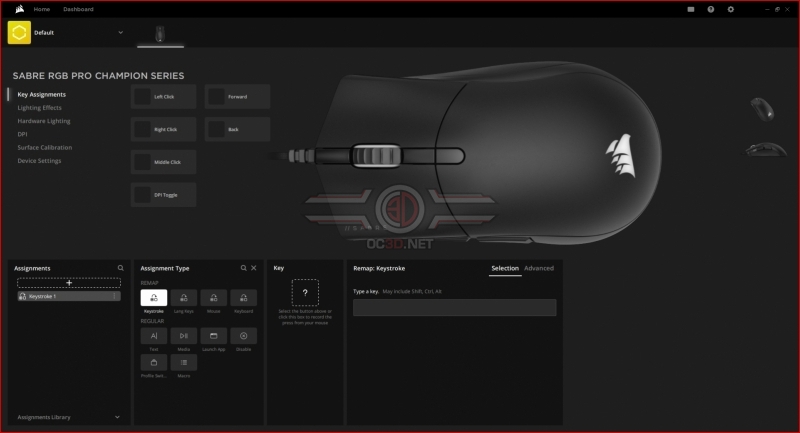
Task: Switch to the Advanced tab
Action: click(x=539, y=268)
